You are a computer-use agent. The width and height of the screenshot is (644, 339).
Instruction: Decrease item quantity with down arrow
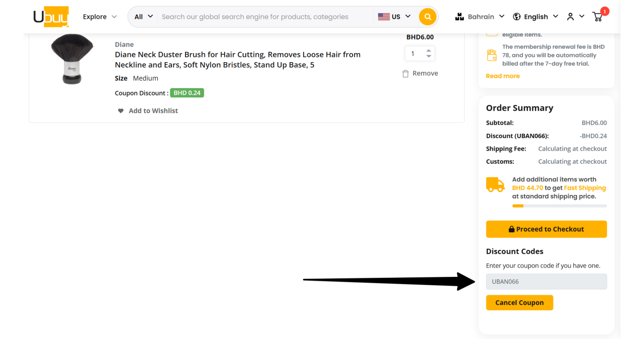point(428,56)
